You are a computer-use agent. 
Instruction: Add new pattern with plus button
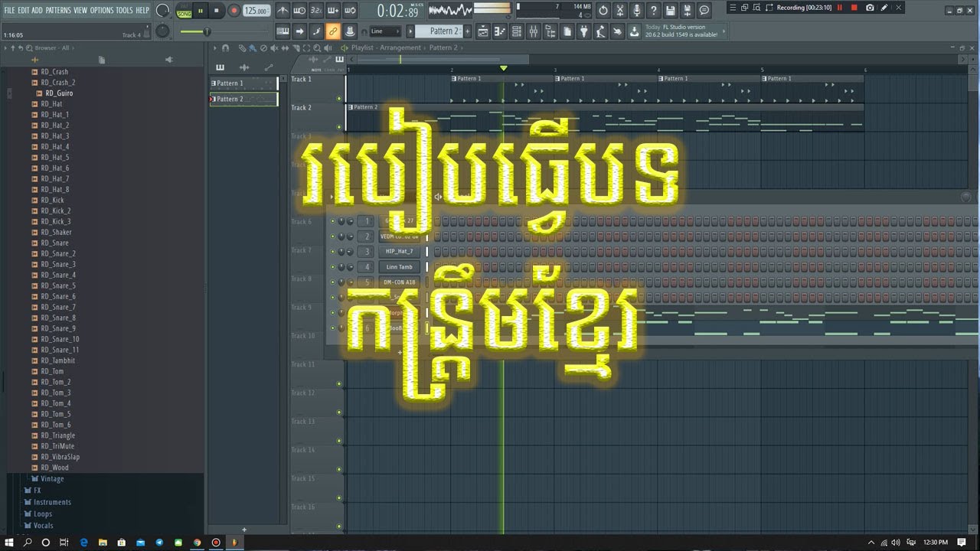466,31
